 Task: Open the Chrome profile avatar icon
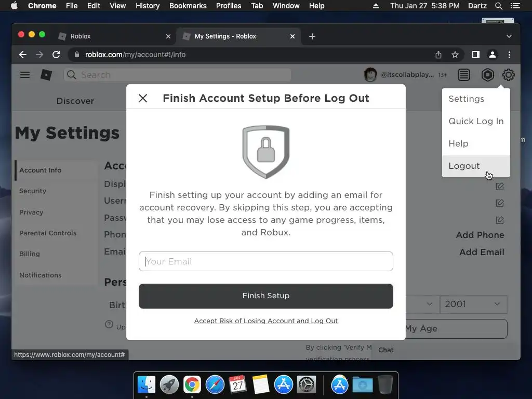click(493, 55)
